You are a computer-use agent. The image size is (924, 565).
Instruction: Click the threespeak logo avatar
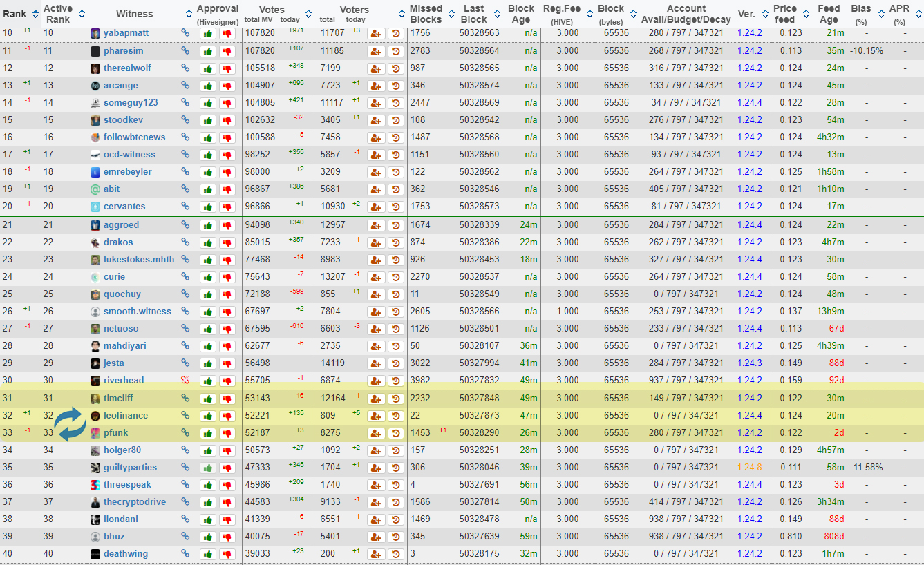tap(95, 485)
